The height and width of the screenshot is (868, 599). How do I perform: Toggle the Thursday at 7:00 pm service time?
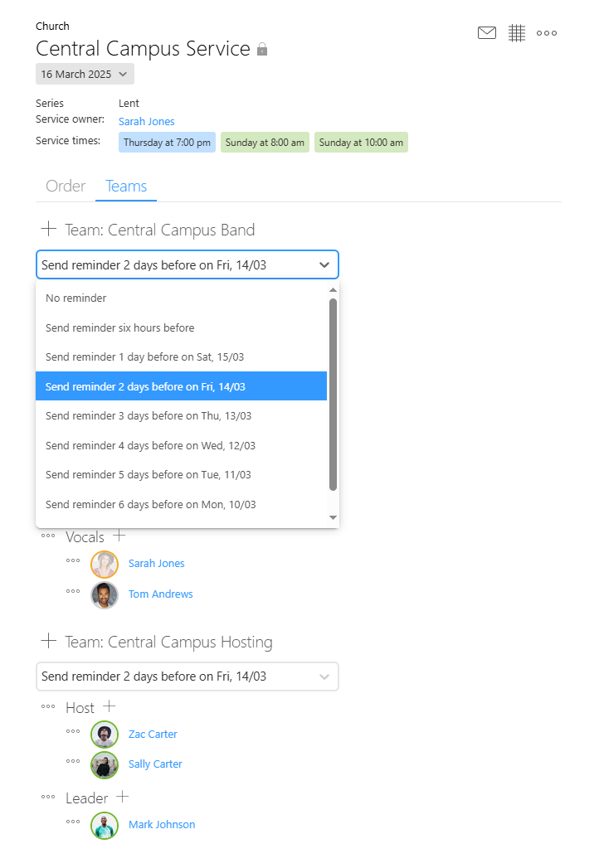coord(167,143)
